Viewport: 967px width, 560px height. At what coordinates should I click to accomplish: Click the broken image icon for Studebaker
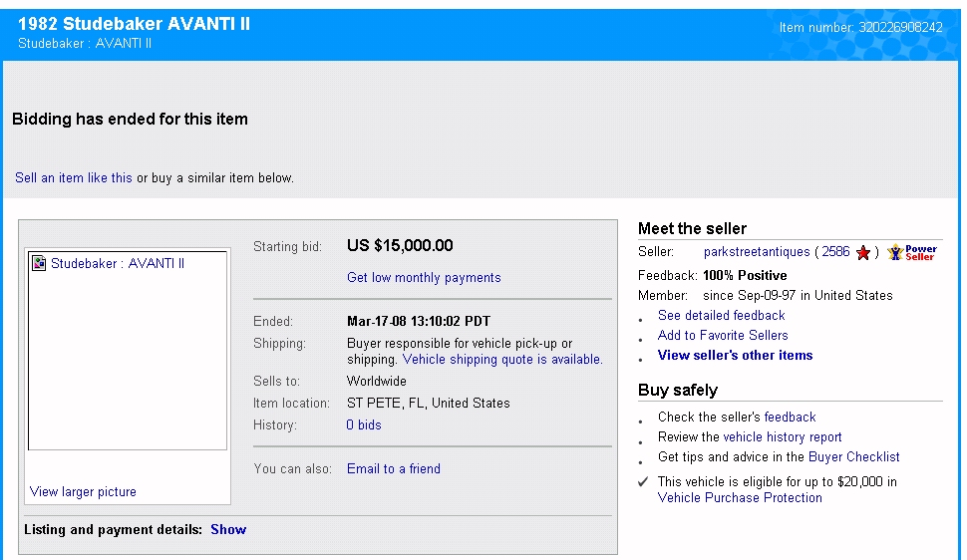pyautogui.click(x=40, y=264)
